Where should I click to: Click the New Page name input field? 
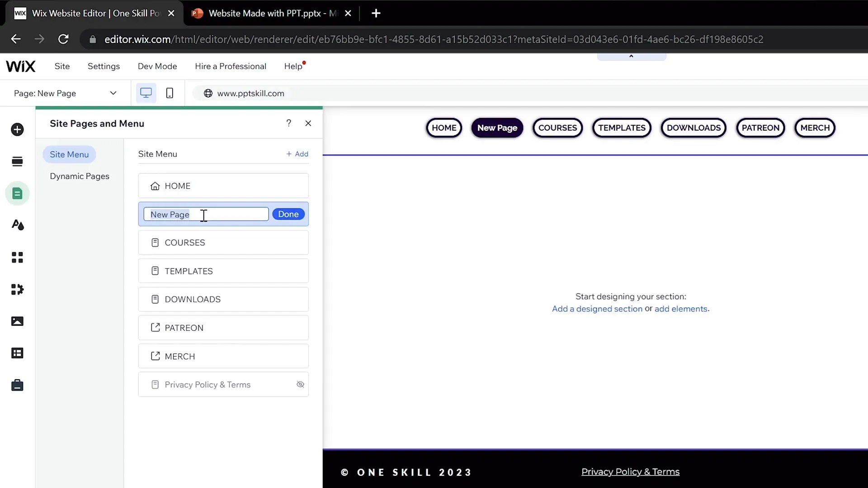point(206,214)
